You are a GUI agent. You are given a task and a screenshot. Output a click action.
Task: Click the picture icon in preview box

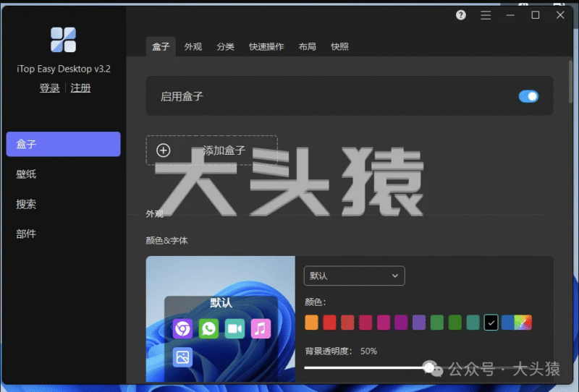(182, 357)
